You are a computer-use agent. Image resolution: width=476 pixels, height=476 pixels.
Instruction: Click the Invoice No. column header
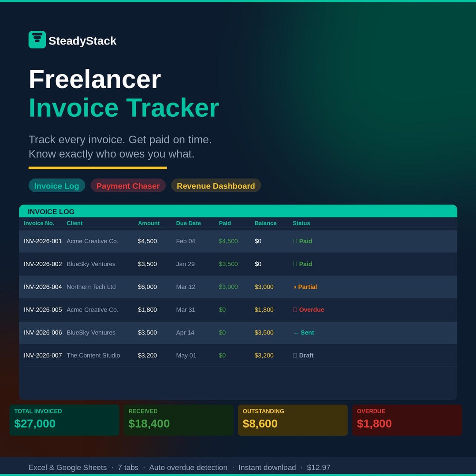tap(39, 223)
